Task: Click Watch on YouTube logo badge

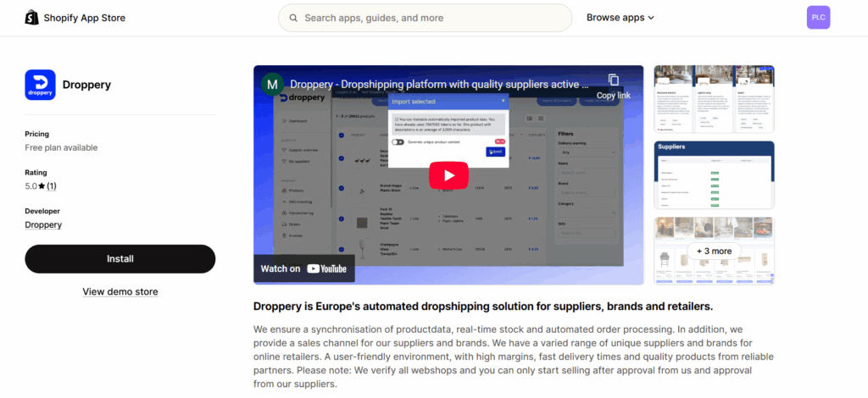Action: coord(304,268)
